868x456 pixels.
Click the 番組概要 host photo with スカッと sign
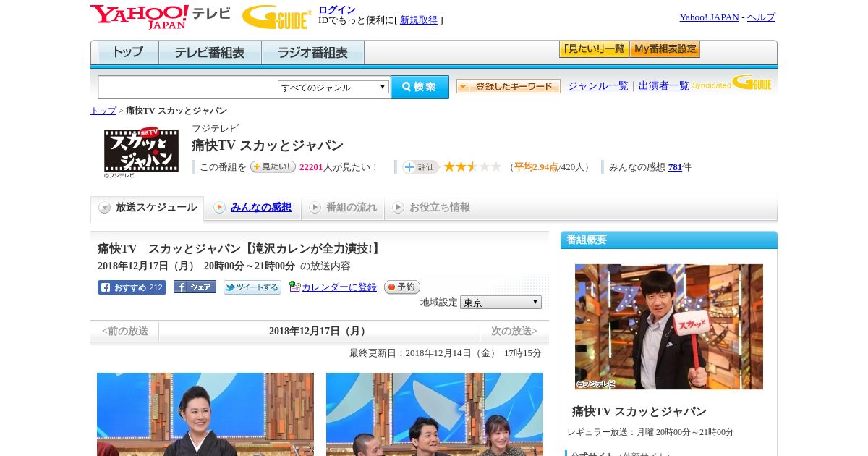(x=669, y=326)
